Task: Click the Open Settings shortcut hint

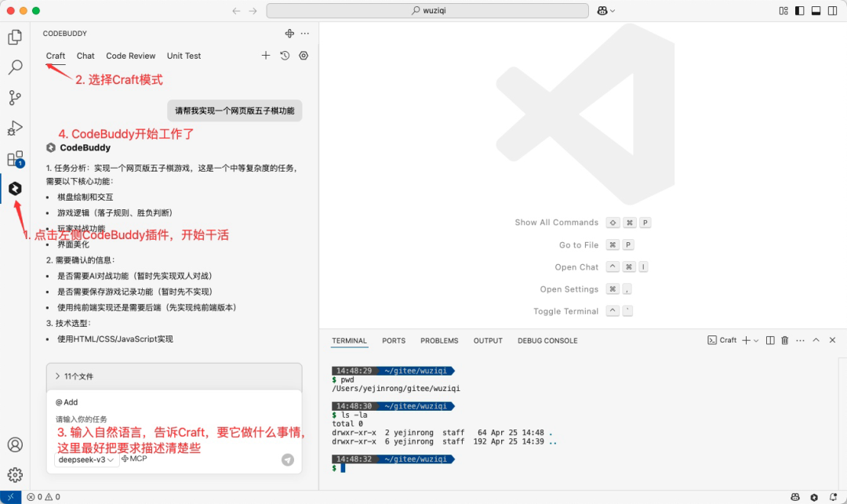Action: coord(586,289)
